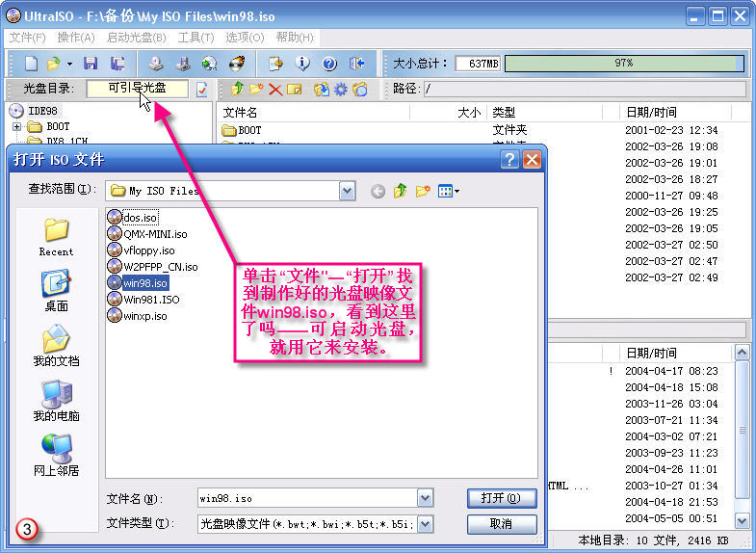Click the New Folder icon in disc toolbar
The width and height of the screenshot is (756, 553).
[256, 89]
